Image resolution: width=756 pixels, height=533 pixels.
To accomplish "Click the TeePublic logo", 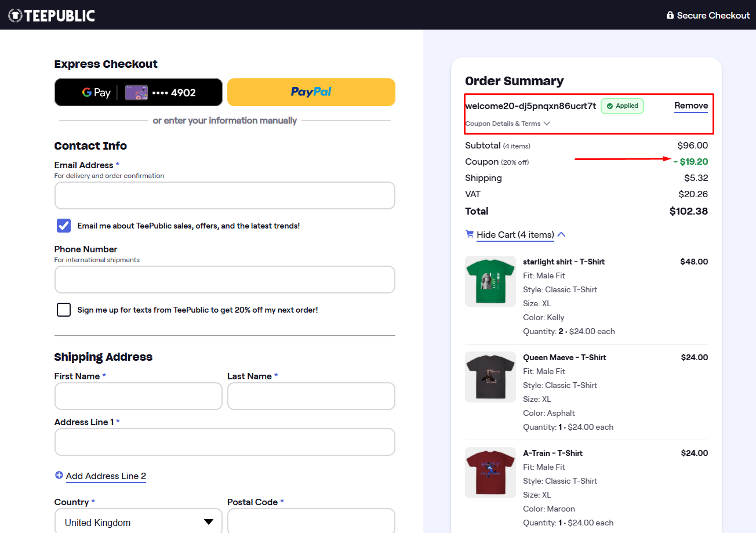I will pos(52,16).
